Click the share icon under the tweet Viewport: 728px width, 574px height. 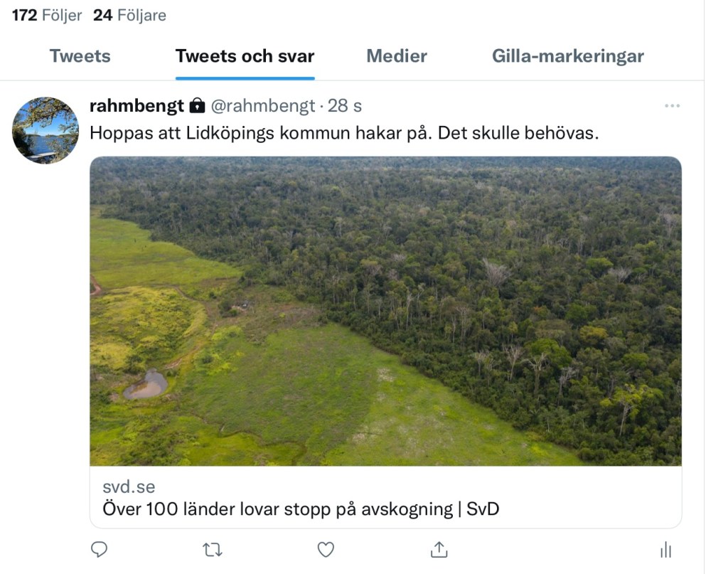click(439, 550)
